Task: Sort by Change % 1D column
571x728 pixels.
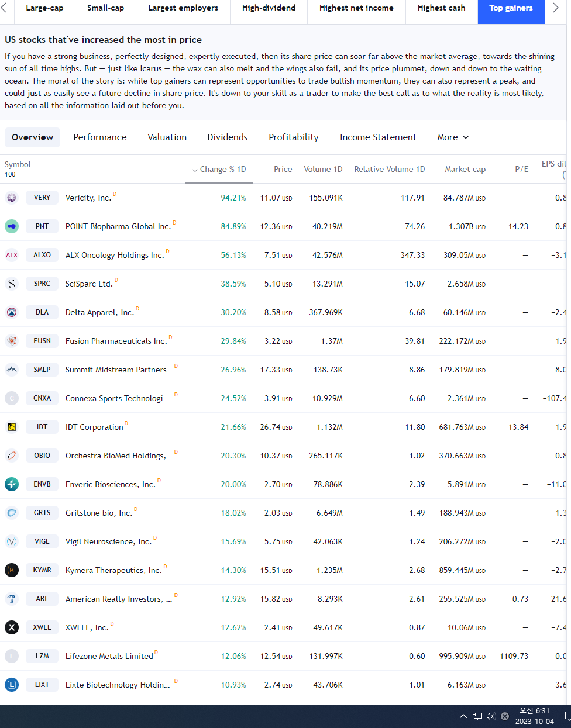Action: pos(219,169)
